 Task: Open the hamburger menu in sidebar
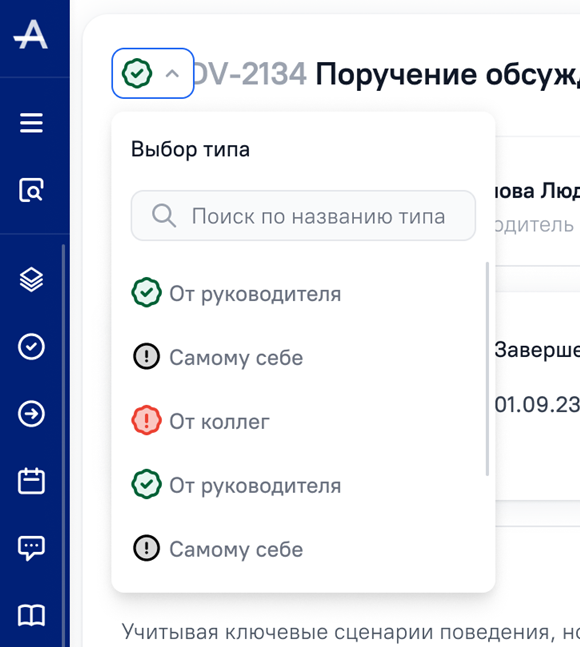tap(31, 123)
